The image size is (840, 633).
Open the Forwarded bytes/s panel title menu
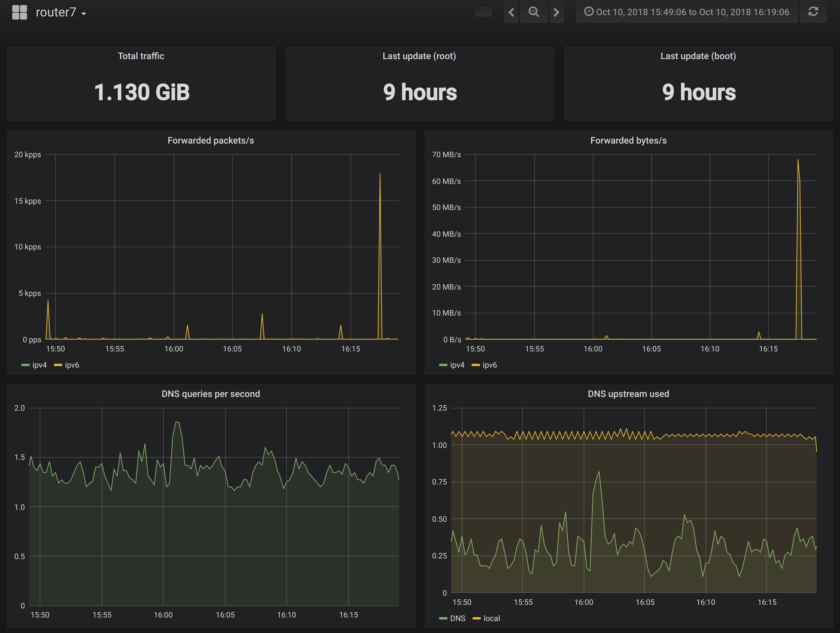coord(628,141)
